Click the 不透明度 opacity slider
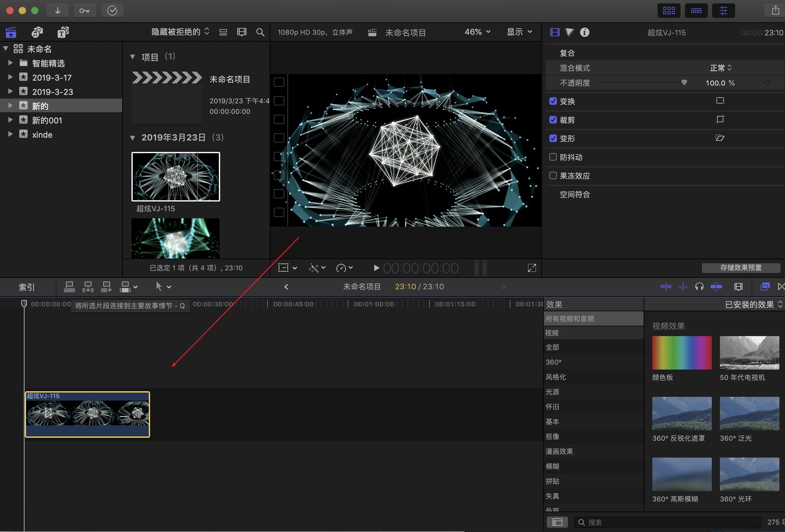The image size is (785, 532). tap(642, 82)
